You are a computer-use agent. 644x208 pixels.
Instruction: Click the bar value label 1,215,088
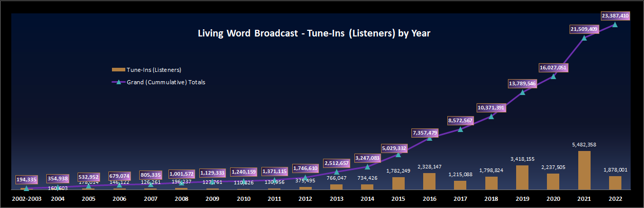[x=461, y=175]
